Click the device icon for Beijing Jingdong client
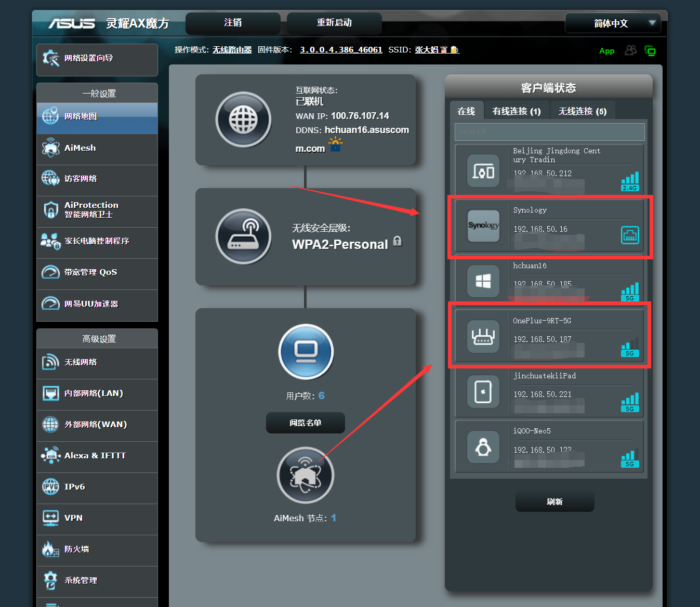 point(483,170)
